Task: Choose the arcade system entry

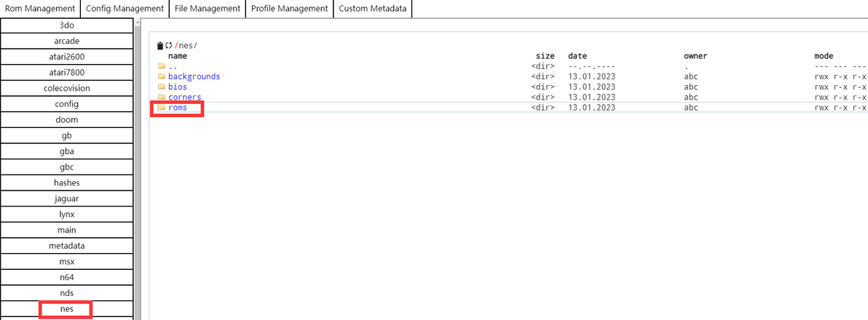Action: click(x=66, y=41)
